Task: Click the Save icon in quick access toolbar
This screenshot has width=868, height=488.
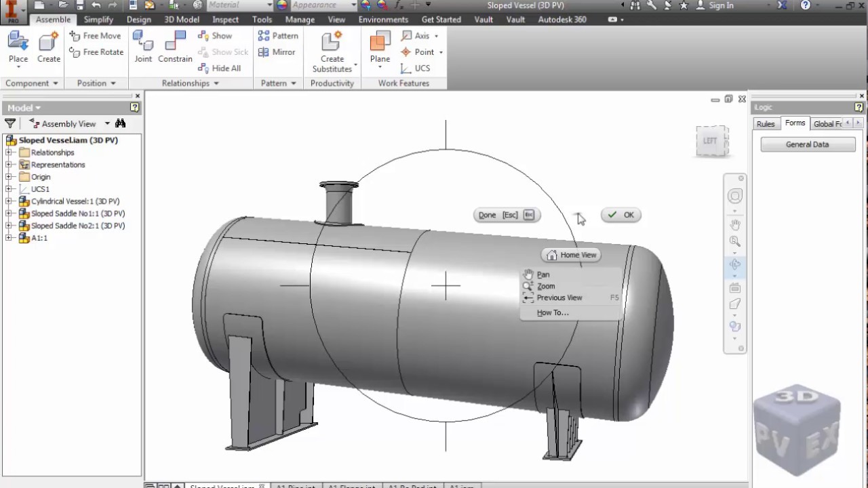Action: tap(80, 5)
